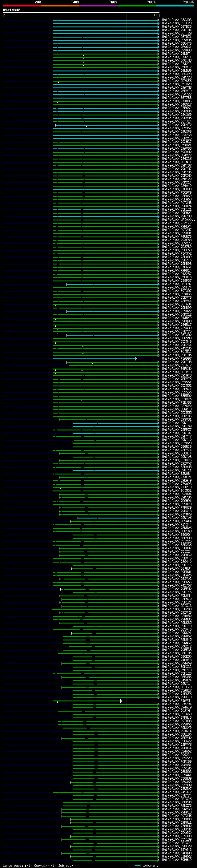View the UniRef100_Q2PYY6 match
This screenshot has height=868, width=197.
(x=177, y=745)
